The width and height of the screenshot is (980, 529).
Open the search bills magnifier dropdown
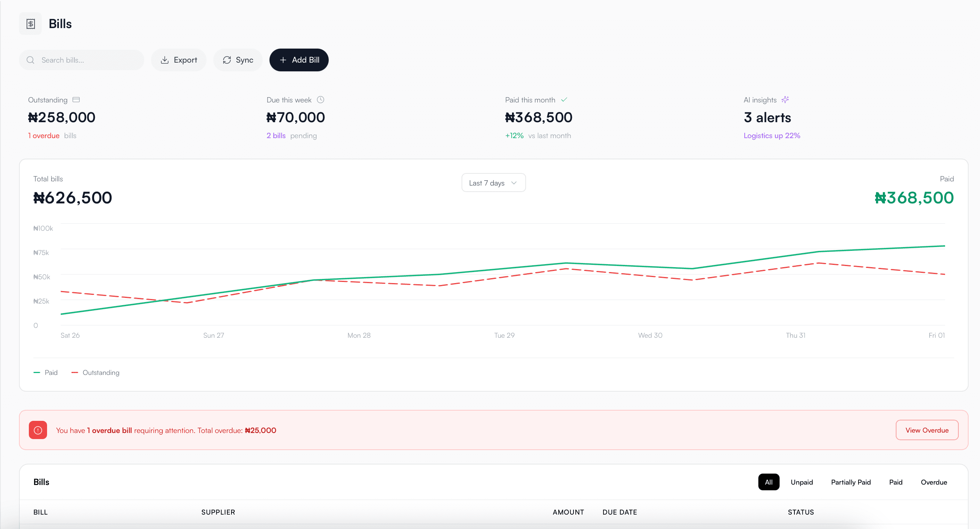tap(30, 60)
